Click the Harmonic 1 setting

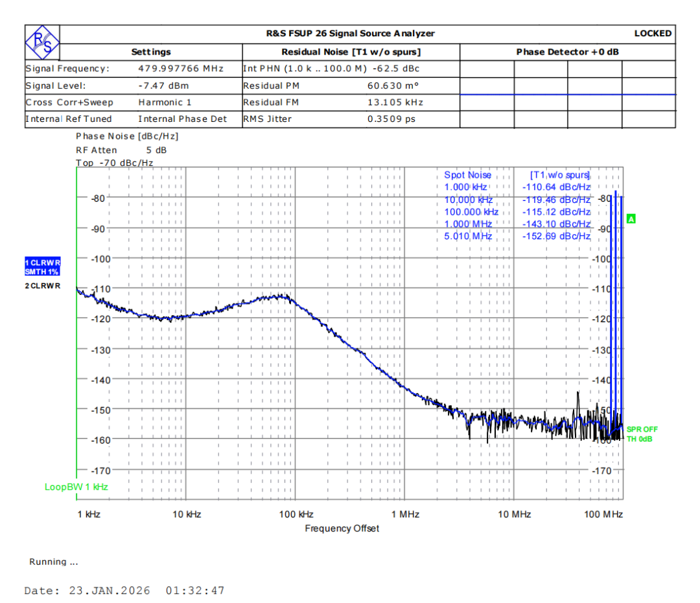[165, 102]
